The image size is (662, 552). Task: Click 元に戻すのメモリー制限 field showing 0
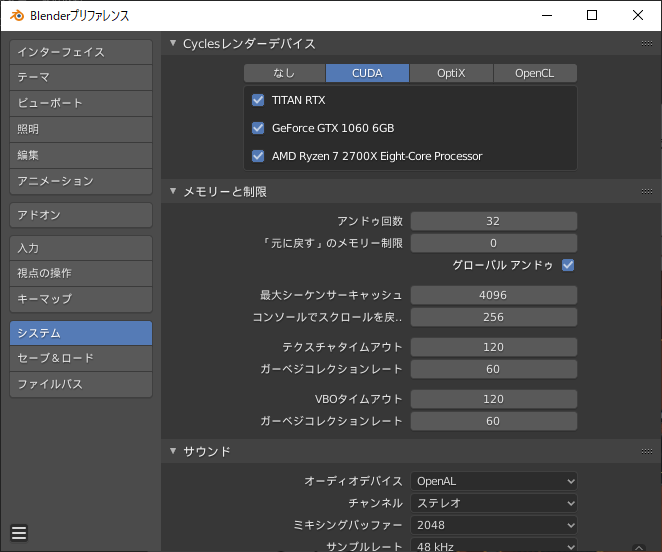(x=494, y=243)
